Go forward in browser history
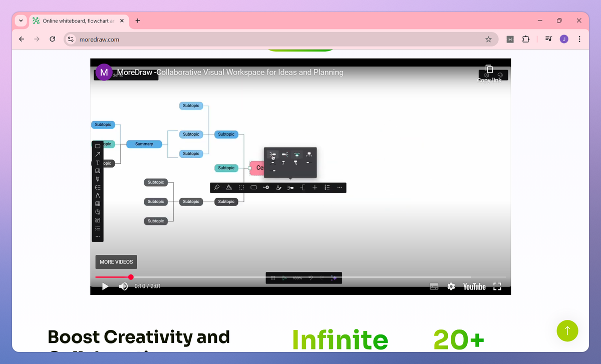The image size is (601, 364). coord(37,39)
